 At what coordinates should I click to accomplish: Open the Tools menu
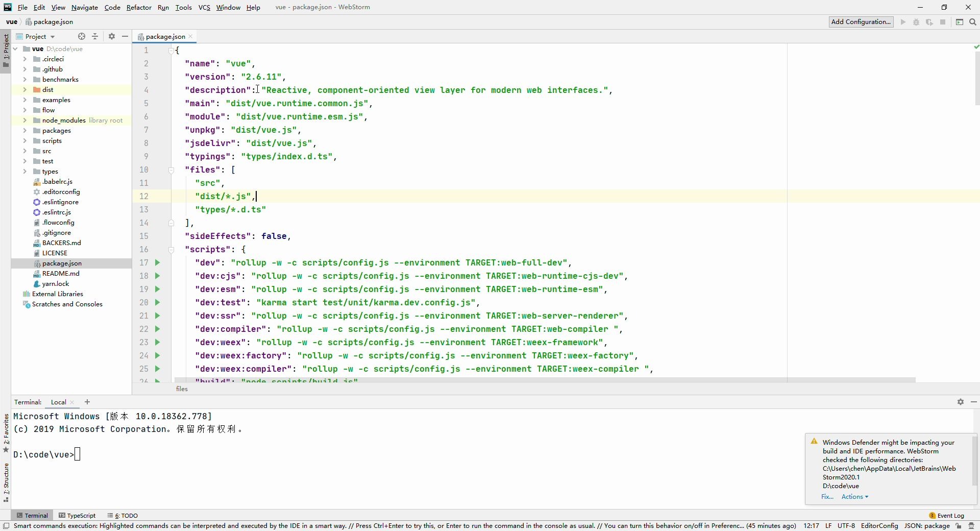pos(183,7)
